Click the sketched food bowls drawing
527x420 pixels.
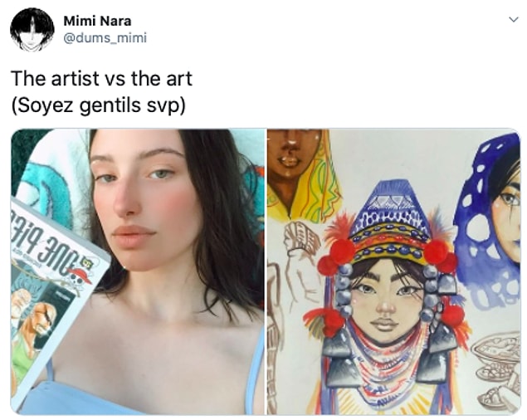pos(497,370)
